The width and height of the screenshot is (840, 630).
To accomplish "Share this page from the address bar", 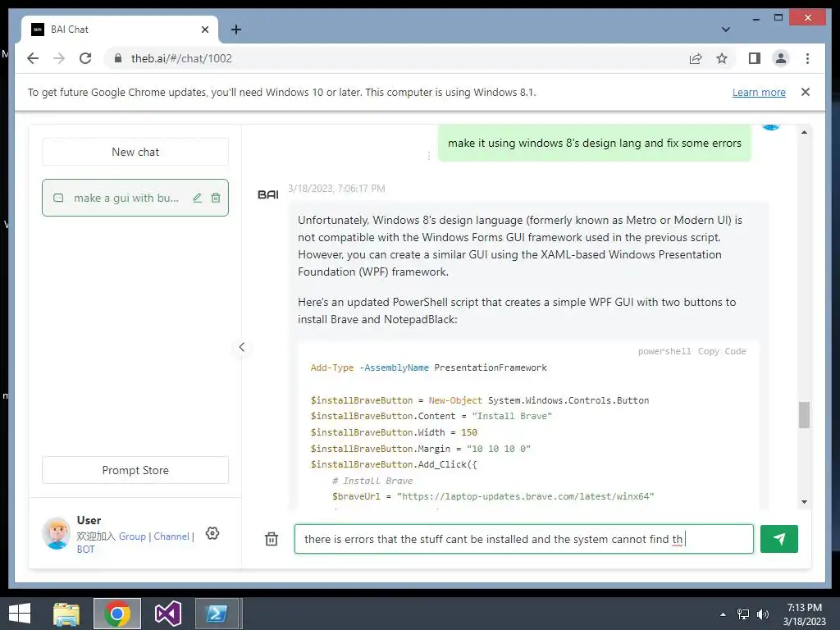I will [x=696, y=58].
